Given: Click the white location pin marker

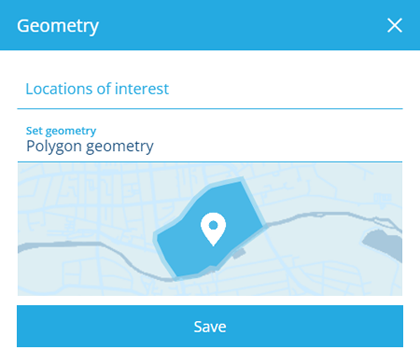Looking at the screenshot, I should point(213,229).
